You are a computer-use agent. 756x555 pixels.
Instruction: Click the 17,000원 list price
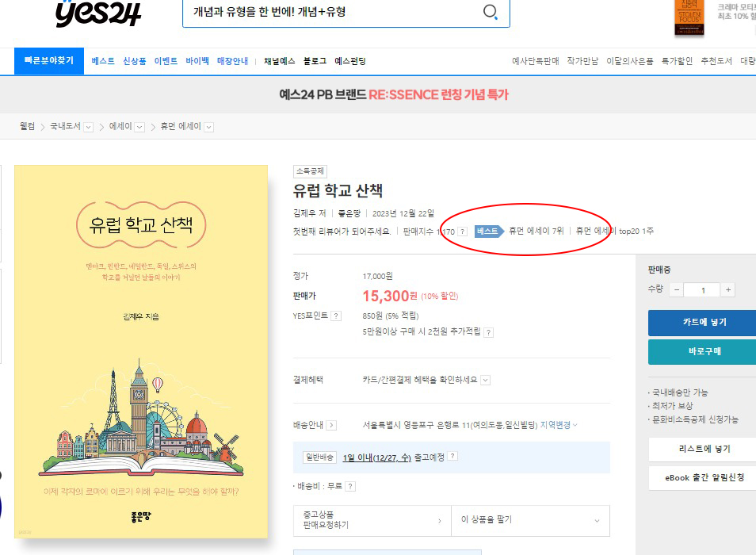pos(377,276)
